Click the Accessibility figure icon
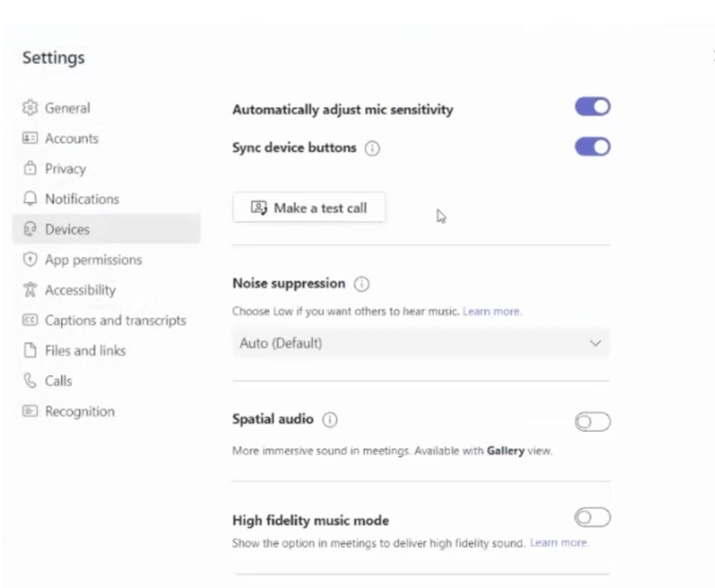 pos(30,290)
